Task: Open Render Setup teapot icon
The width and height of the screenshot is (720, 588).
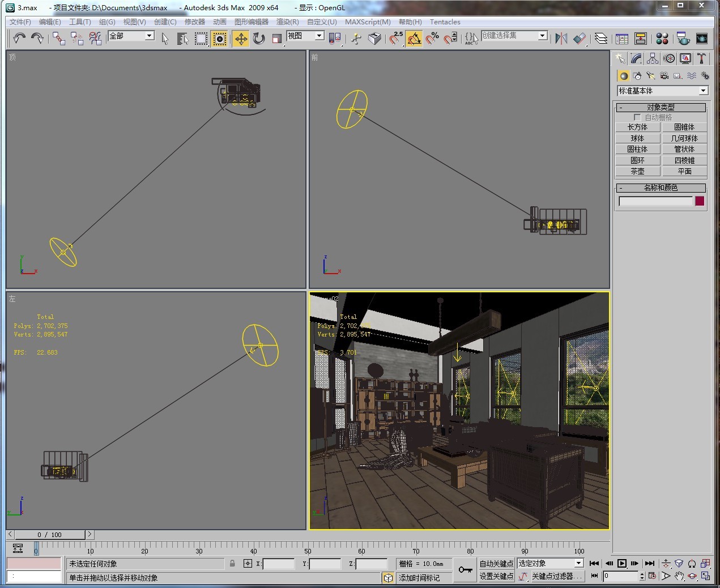Action: click(x=683, y=38)
